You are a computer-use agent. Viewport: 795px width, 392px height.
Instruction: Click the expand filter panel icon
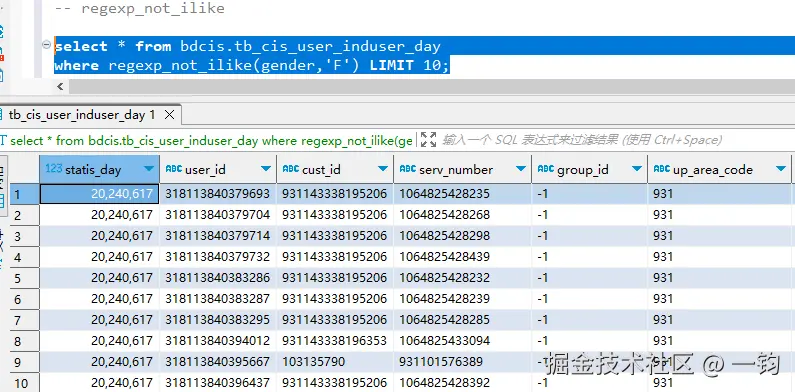pyautogui.click(x=428, y=140)
